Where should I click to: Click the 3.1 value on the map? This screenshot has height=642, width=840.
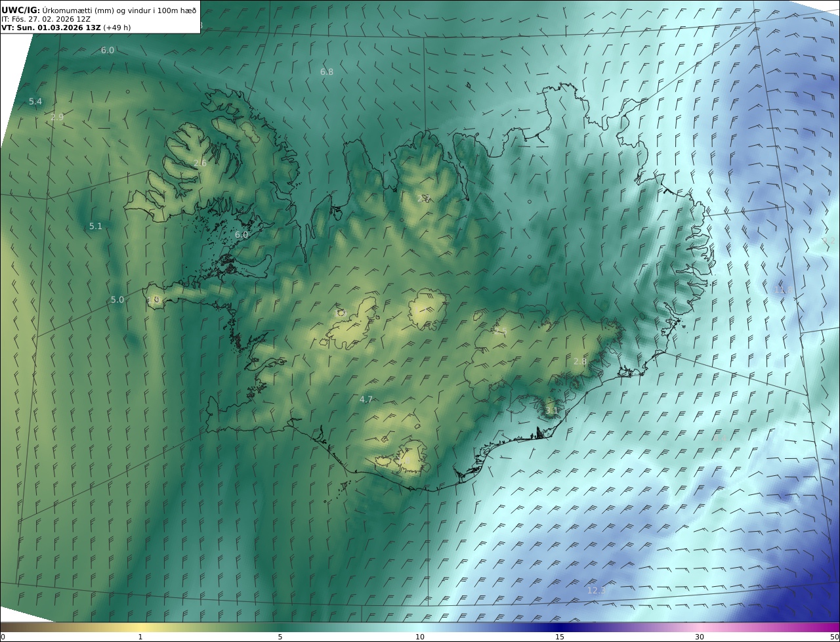point(552,411)
